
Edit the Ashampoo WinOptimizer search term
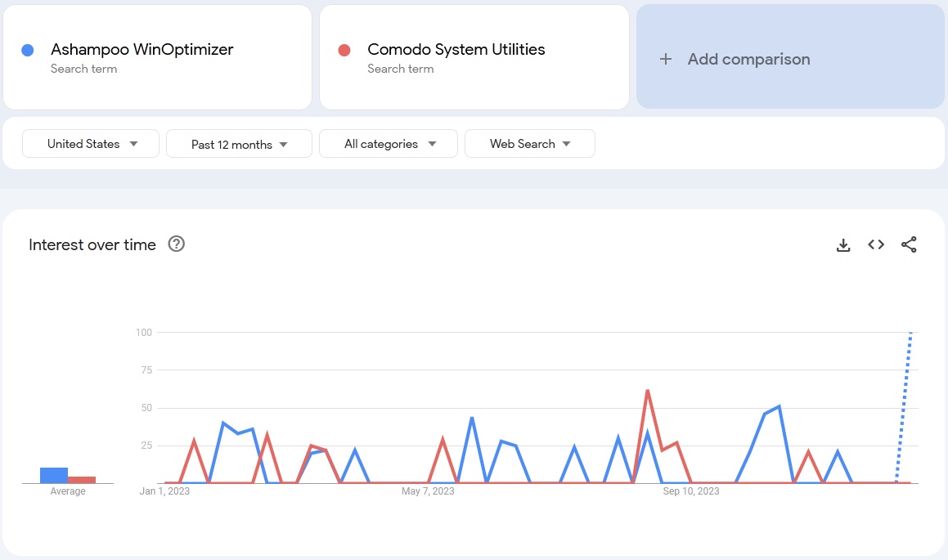(157, 57)
